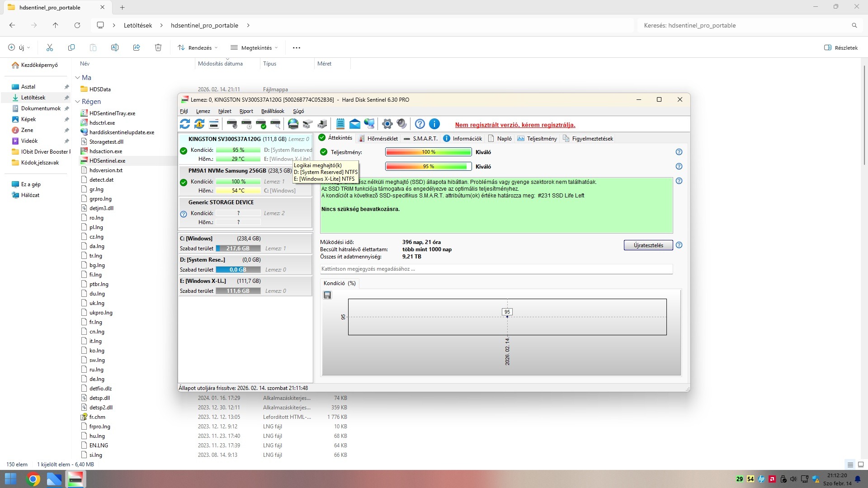The image size is (868, 488).
Task: Open the Rendezés dropdown
Action: (198, 48)
